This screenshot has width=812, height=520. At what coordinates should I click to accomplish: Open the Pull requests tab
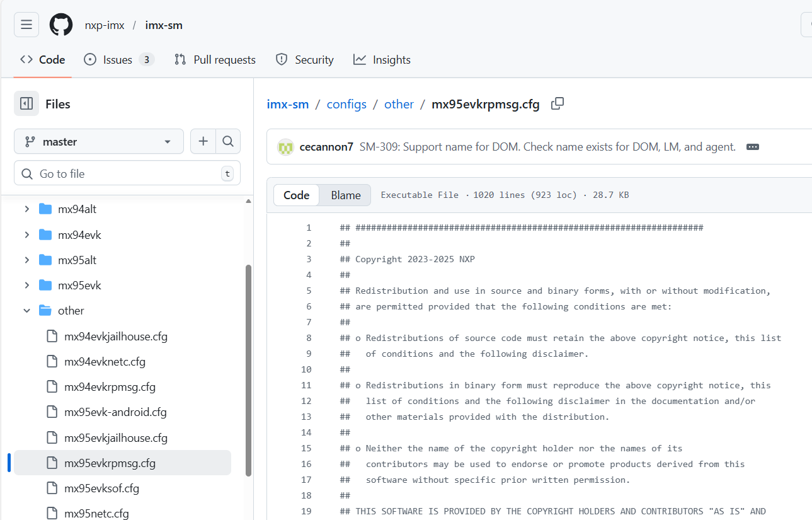coord(215,60)
